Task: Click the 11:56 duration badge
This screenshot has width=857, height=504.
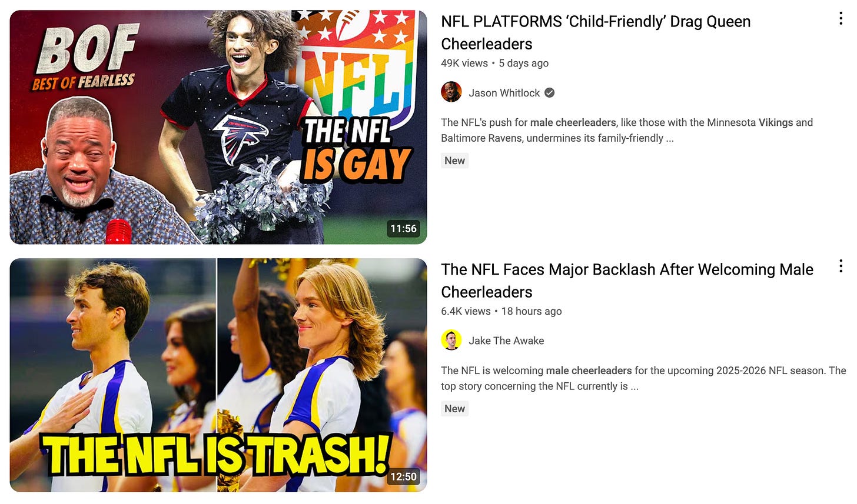Action: pos(403,229)
